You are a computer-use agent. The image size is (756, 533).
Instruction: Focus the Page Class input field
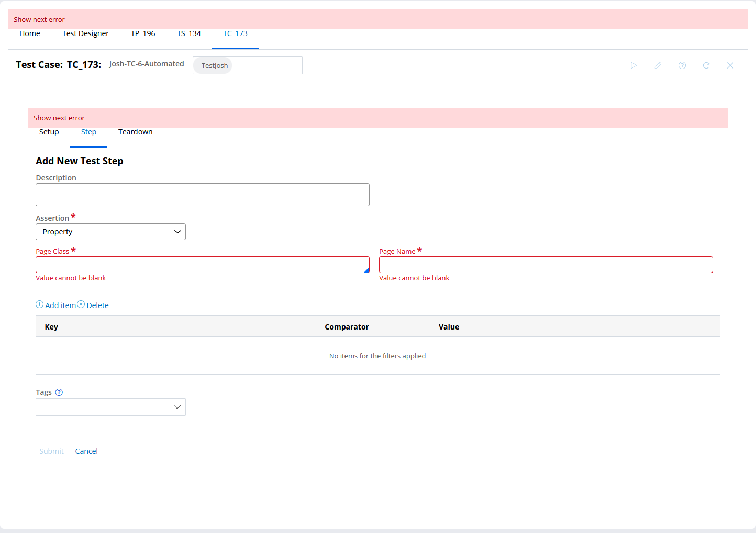click(203, 265)
